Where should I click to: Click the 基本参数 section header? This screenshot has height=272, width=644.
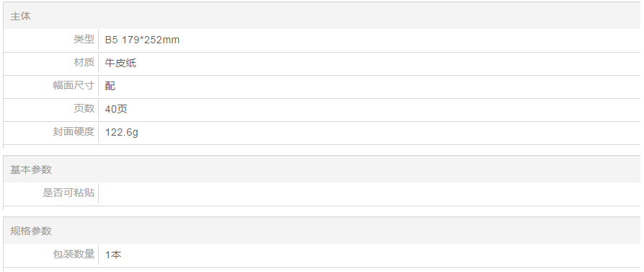click(x=31, y=170)
